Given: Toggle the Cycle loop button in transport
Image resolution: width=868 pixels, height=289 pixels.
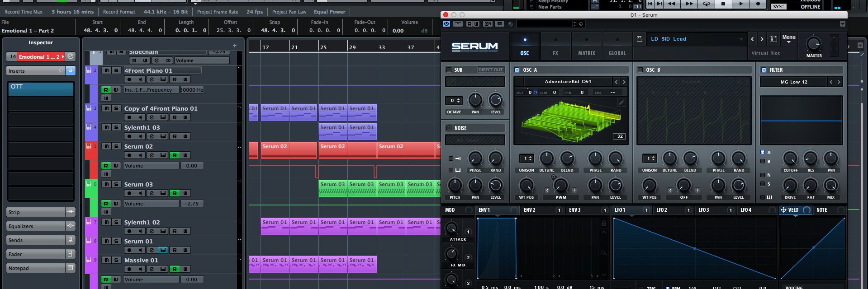Looking at the screenshot, I should [706, 4].
